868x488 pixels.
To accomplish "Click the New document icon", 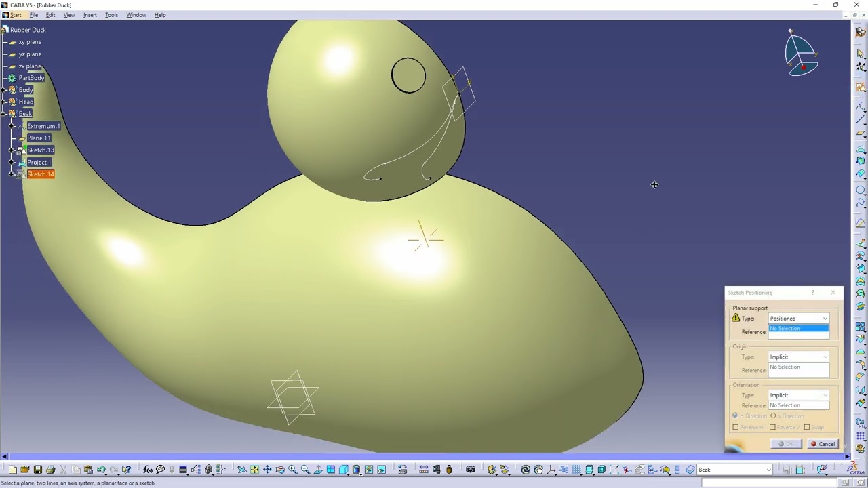I will click(x=12, y=470).
